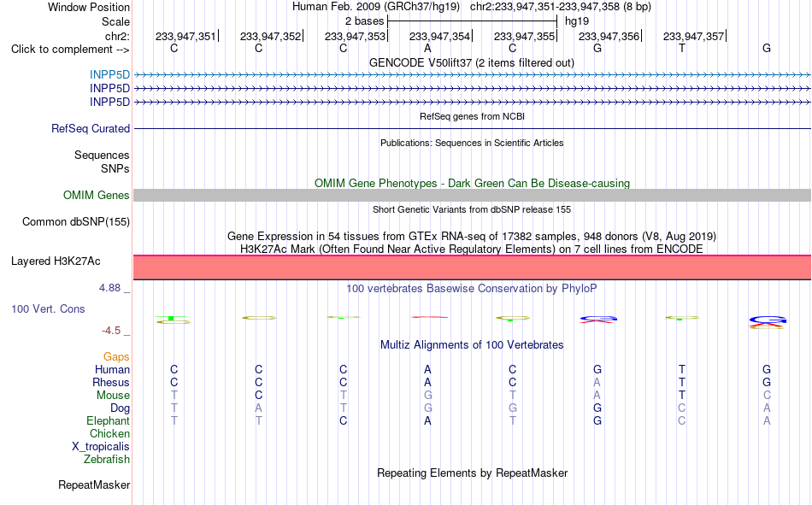Click base A in the complement row
The width and height of the screenshot is (812, 505).
[x=427, y=48]
